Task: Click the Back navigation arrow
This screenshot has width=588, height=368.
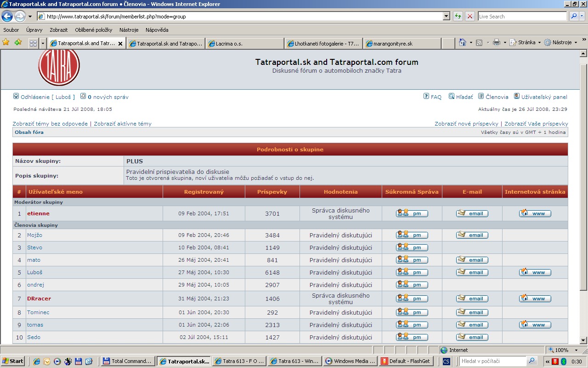Action: (7, 16)
